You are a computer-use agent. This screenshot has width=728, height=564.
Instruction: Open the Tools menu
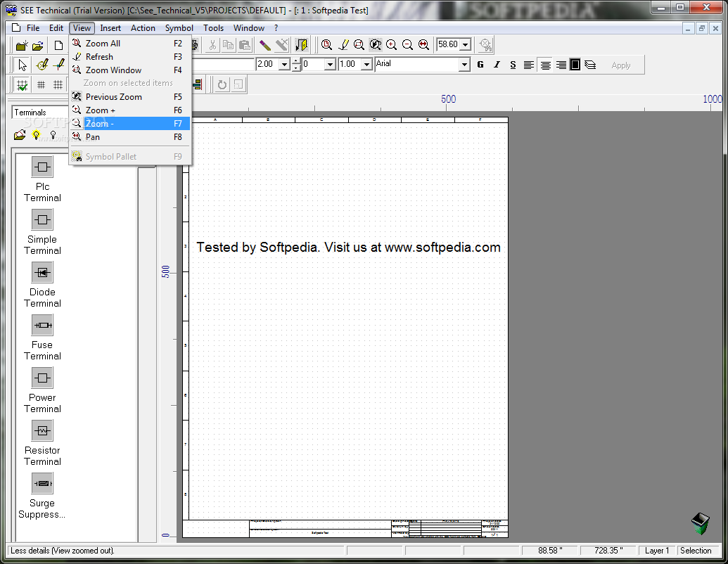(213, 28)
